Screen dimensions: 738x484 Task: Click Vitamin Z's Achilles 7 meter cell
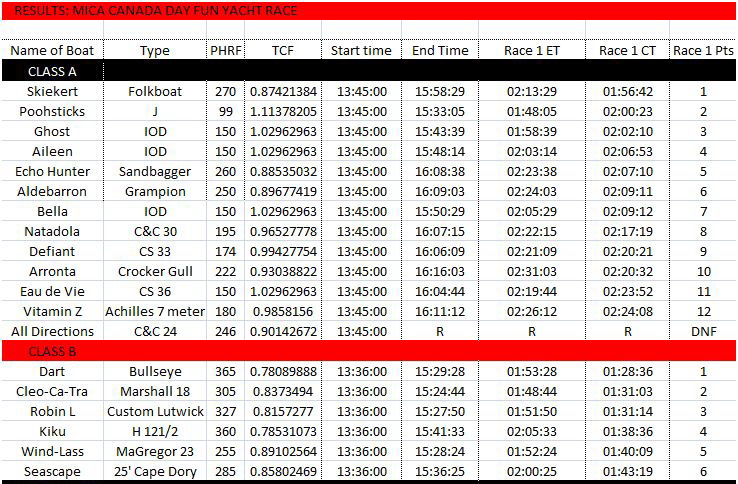[155, 311]
